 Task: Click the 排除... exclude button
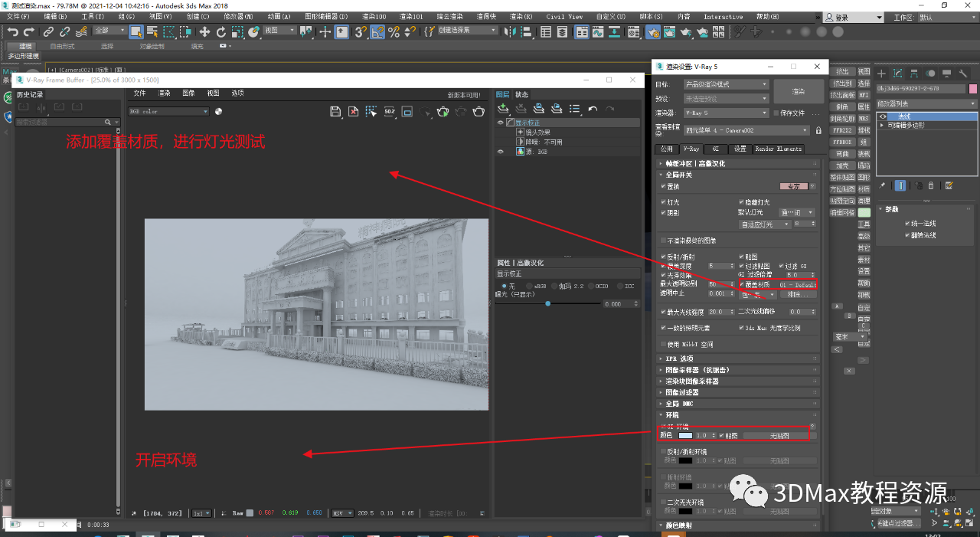799,294
